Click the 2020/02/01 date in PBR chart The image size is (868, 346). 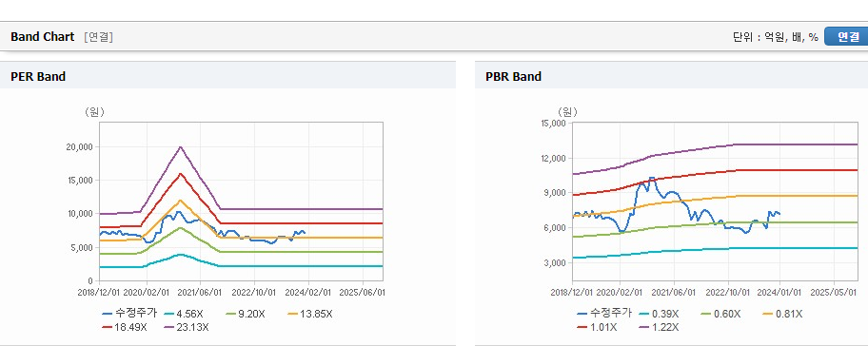pyautogui.click(x=620, y=292)
